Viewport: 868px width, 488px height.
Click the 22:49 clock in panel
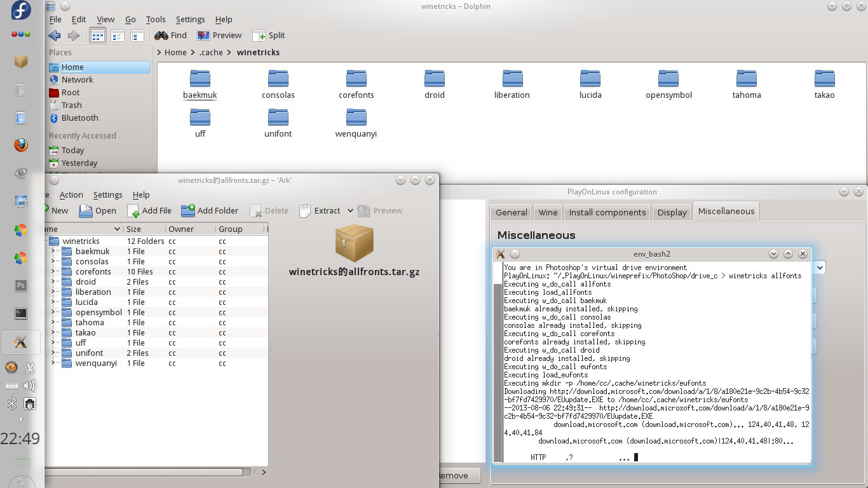20,438
